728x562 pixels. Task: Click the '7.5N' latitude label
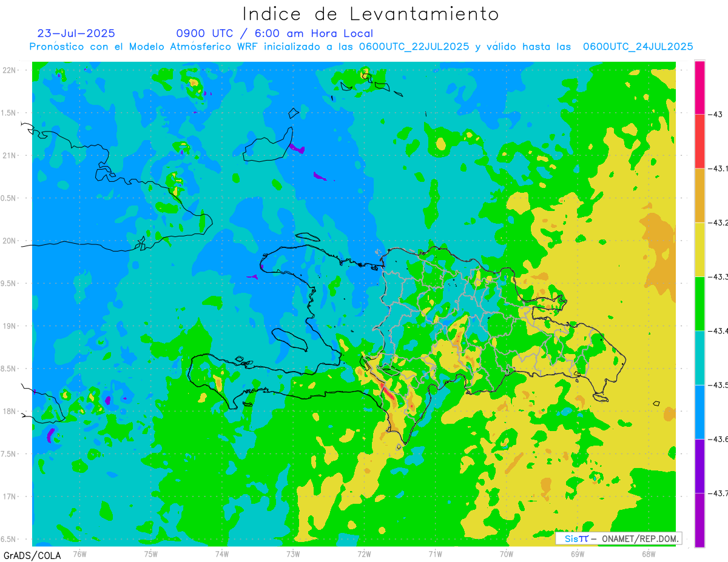click(8, 454)
